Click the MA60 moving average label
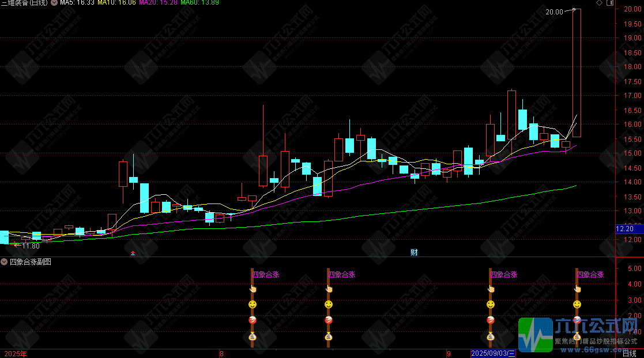The height and width of the screenshot is (358, 644). click(x=199, y=2)
